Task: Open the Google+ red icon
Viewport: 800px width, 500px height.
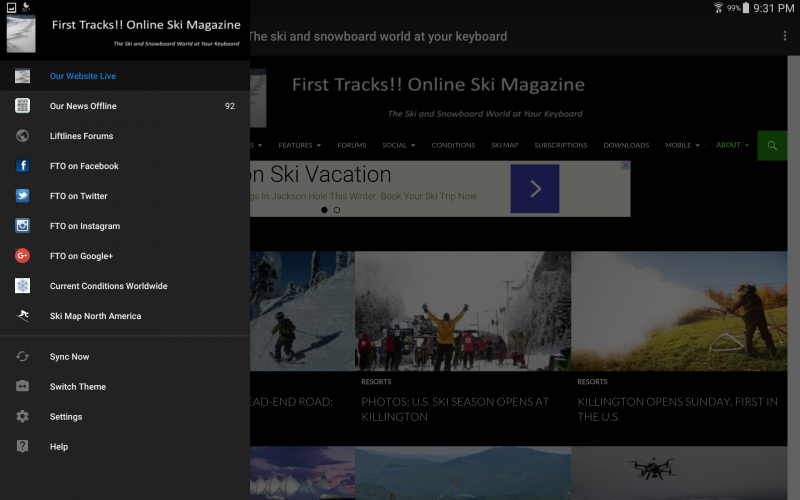Action: tap(22, 256)
